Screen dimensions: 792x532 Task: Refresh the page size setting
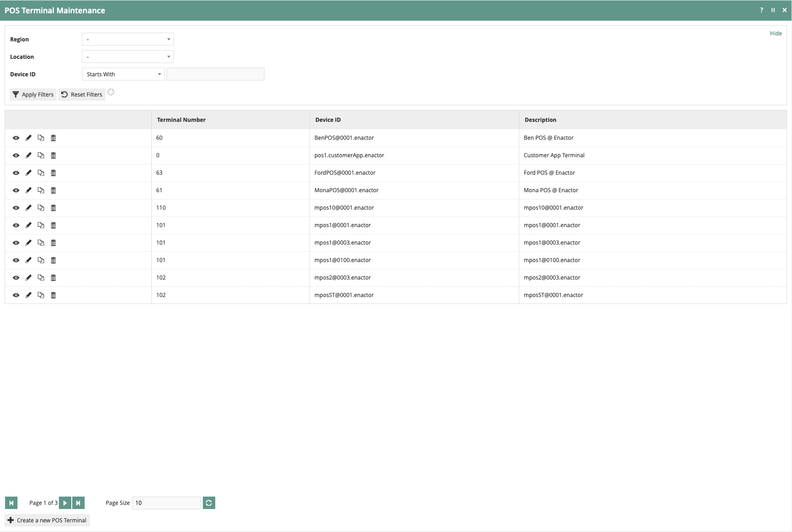coord(209,503)
